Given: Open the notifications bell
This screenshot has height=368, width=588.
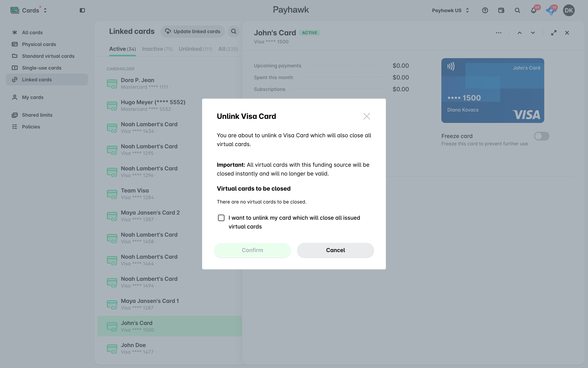Looking at the screenshot, I should tap(534, 10).
